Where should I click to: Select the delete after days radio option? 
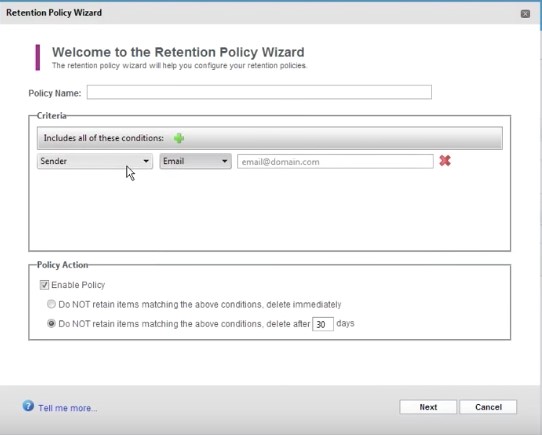coord(51,323)
